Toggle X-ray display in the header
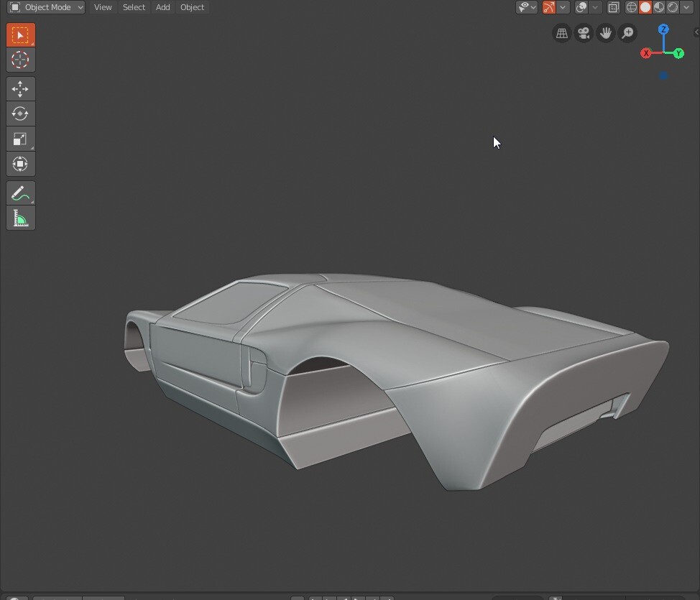Screen dimensions: 700x600 click(613, 7)
